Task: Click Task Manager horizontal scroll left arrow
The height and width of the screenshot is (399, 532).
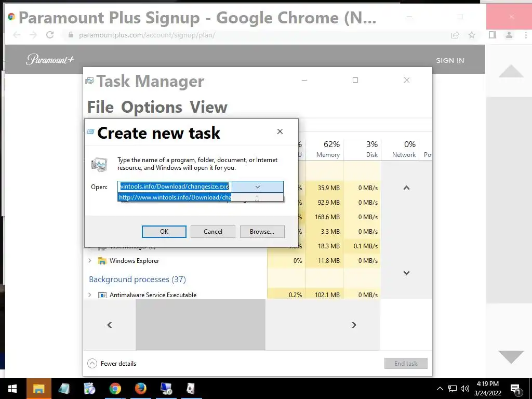Action: (109, 325)
